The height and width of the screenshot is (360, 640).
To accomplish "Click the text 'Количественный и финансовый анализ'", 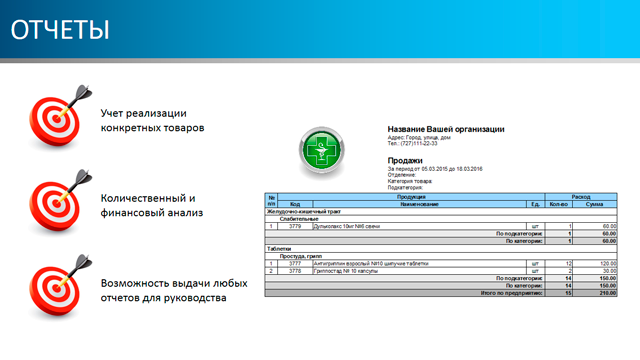I will (152, 205).
